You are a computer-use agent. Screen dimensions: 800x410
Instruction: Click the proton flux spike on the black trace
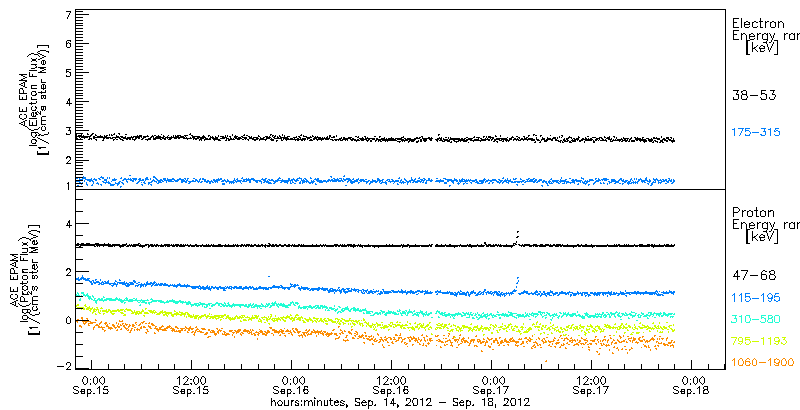point(517,238)
